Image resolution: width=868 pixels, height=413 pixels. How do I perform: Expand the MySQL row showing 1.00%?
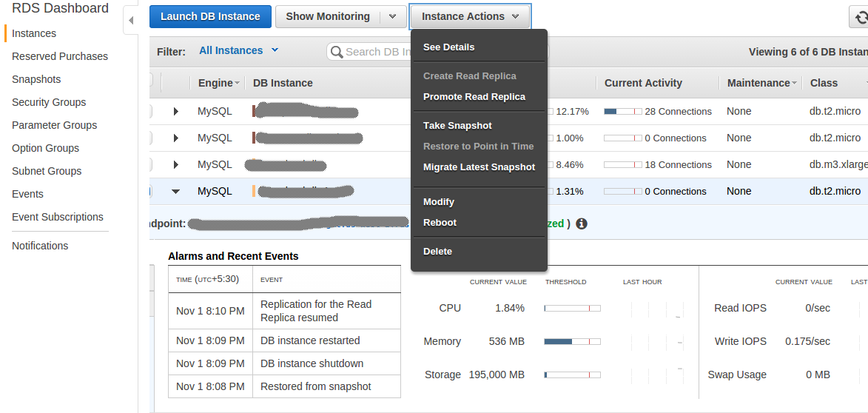click(176, 138)
